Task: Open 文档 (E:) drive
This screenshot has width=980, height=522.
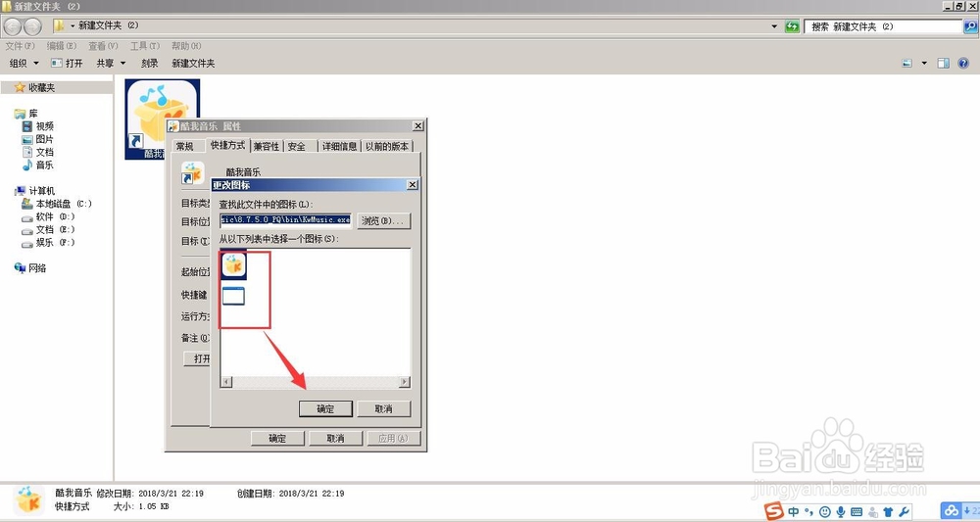Action: (49, 230)
